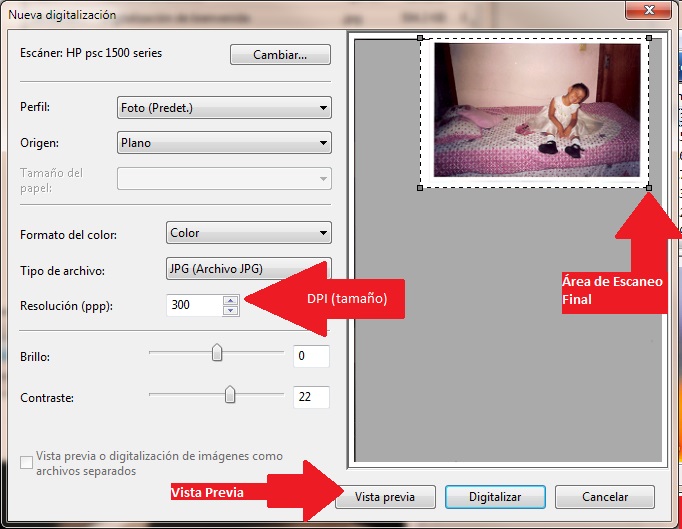Screen dimensions: 682x529
Task: Start scanning with the Digitalizar button
Action: (495, 497)
